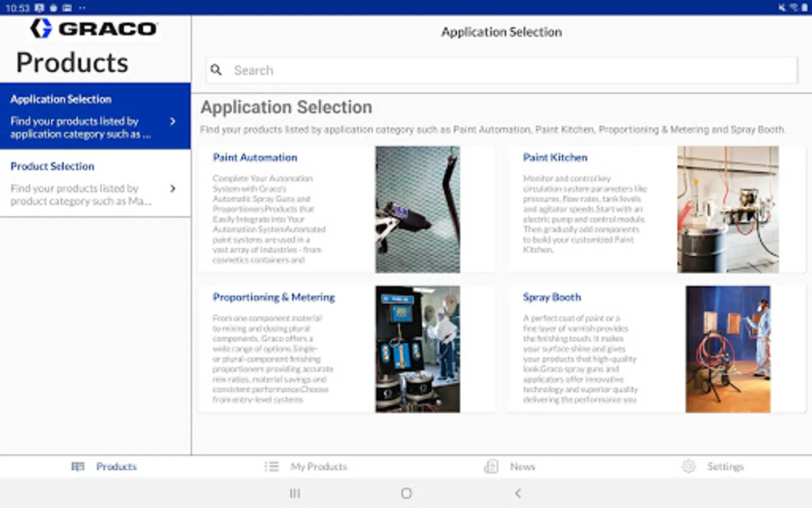Open the Proportioning & Metering link
The width and height of the screenshot is (812, 508).
tap(273, 297)
